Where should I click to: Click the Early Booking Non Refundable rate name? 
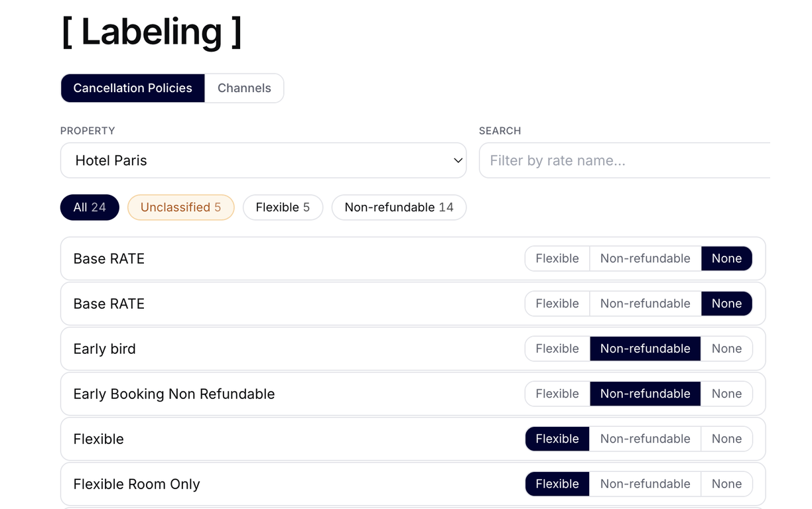click(x=174, y=394)
